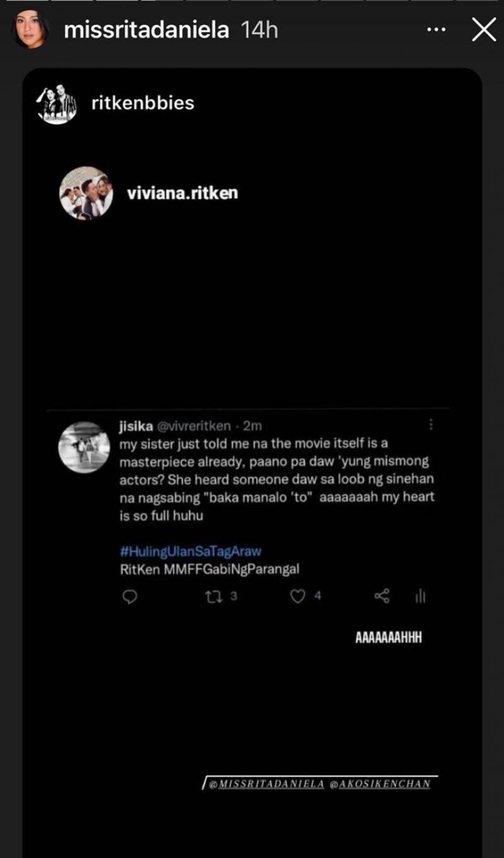Open the three-dot story options menu
Viewport: 504px width, 858px height.
(x=437, y=30)
